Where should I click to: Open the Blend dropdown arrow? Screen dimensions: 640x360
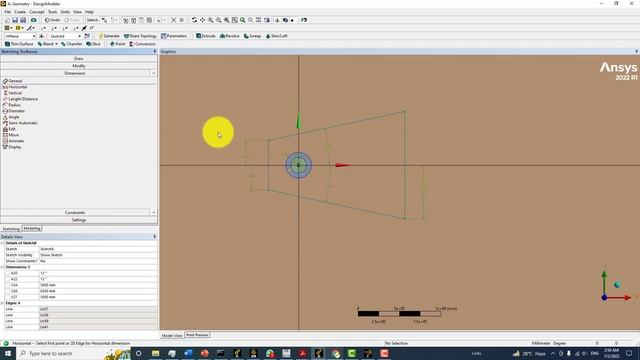tap(56, 44)
